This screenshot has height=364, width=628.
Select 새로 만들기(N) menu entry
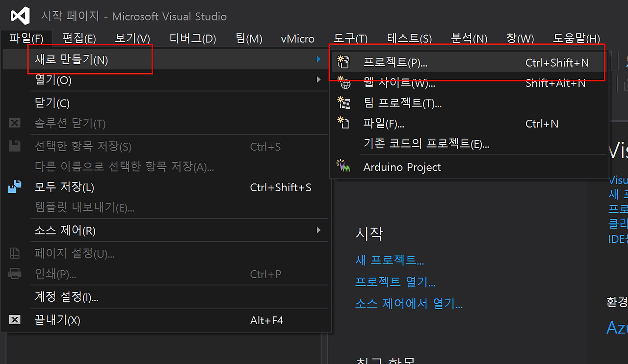(166, 59)
